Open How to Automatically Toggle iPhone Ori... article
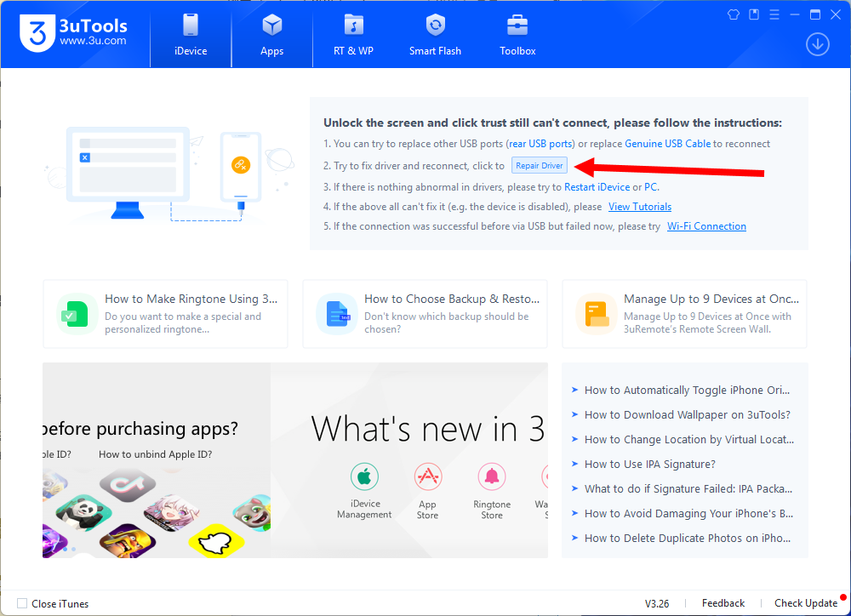Image resolution: width=851 pixels, height=616 pixels. coord(687,391)
